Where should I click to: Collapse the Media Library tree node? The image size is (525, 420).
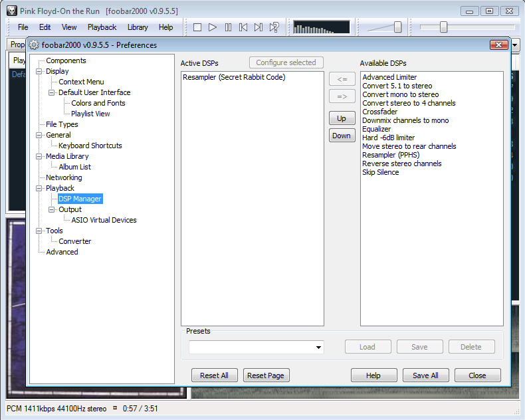39,156
